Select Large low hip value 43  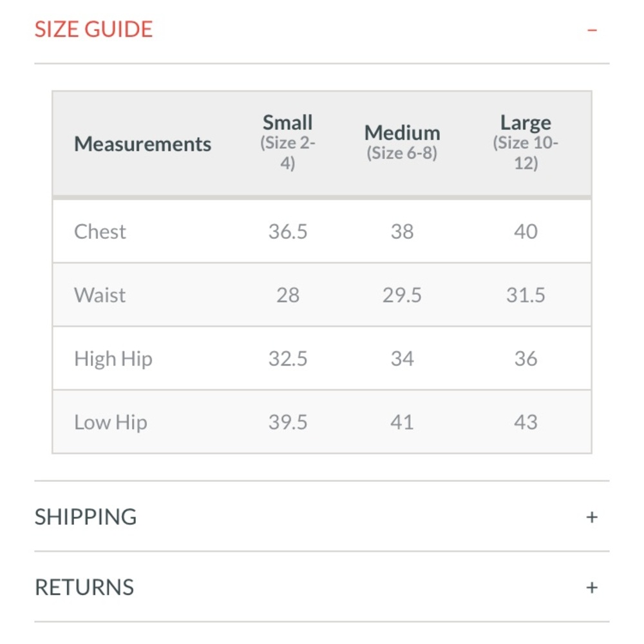(x=526, y=422)
